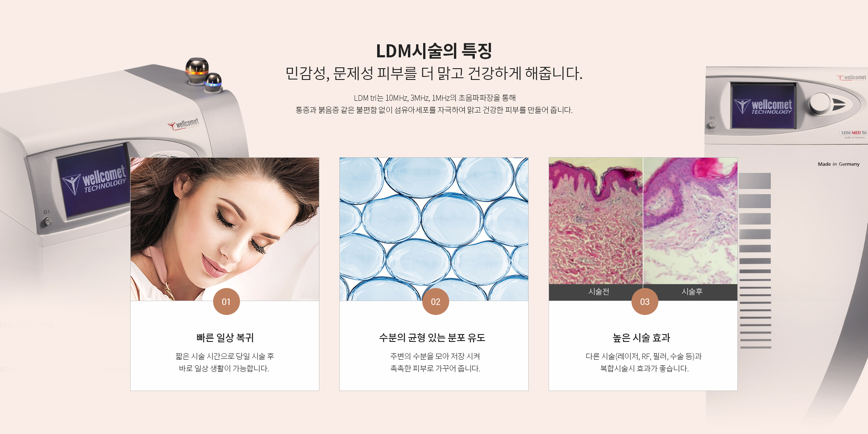Click the wellcomet logo at top right corner
Image resolution: width=868 pixels, height=434 pixels.
tap(852, 77)
